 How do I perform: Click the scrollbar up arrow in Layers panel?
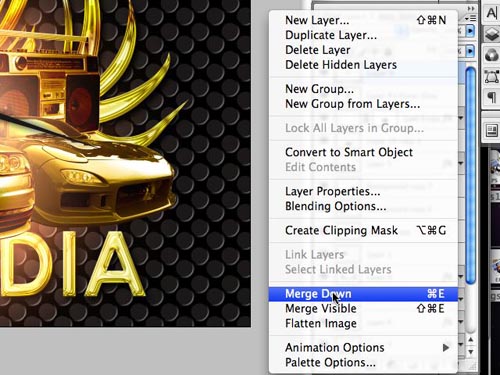click(x=471, y=340)
